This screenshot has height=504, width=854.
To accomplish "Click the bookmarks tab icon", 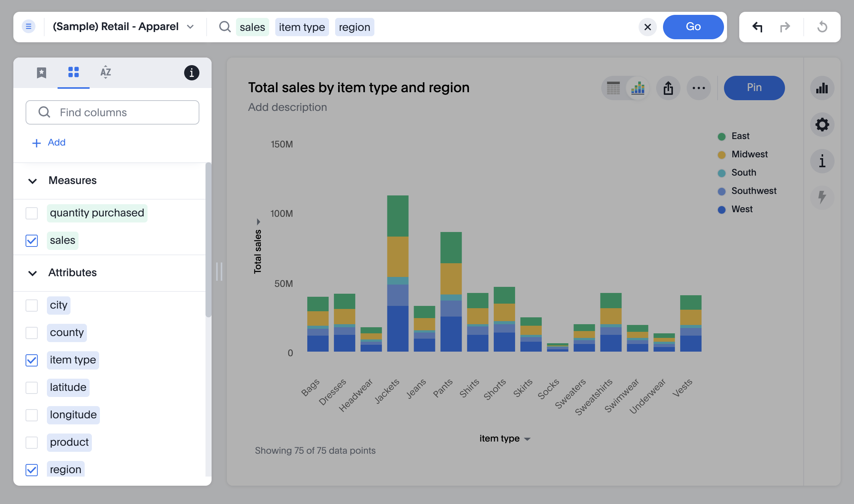I will tap(42, 72).
